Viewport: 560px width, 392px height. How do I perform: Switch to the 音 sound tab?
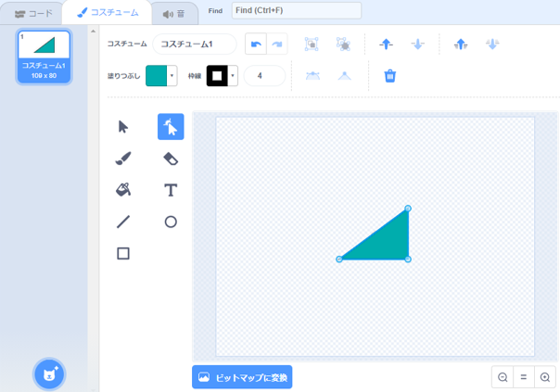click(x=174, y=14)
